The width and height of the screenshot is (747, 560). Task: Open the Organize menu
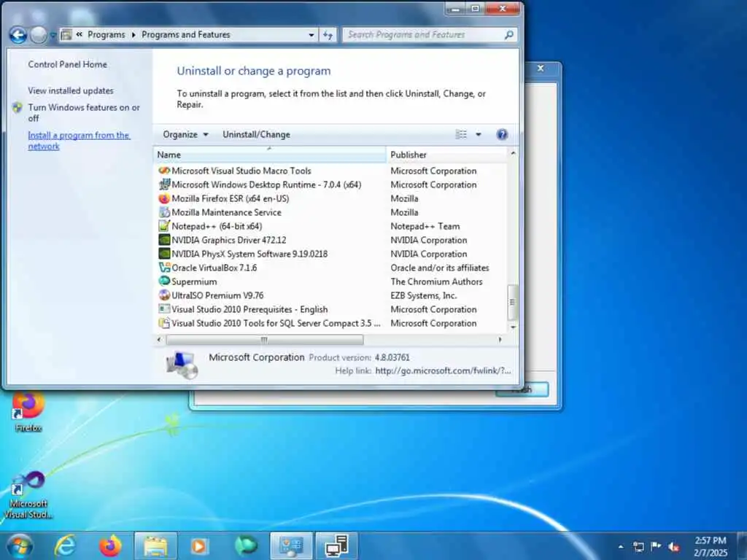pos(185,135)
